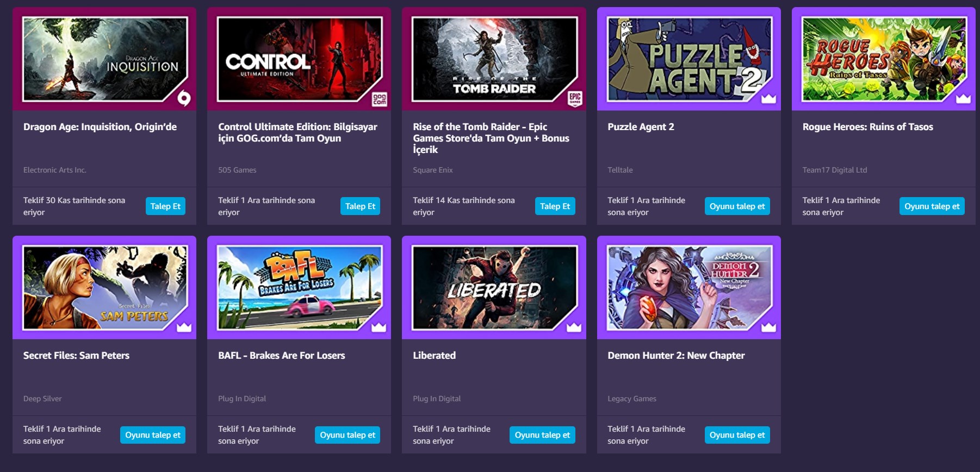Claim Rise of the Tomb Raider offer

click(555, 206)
